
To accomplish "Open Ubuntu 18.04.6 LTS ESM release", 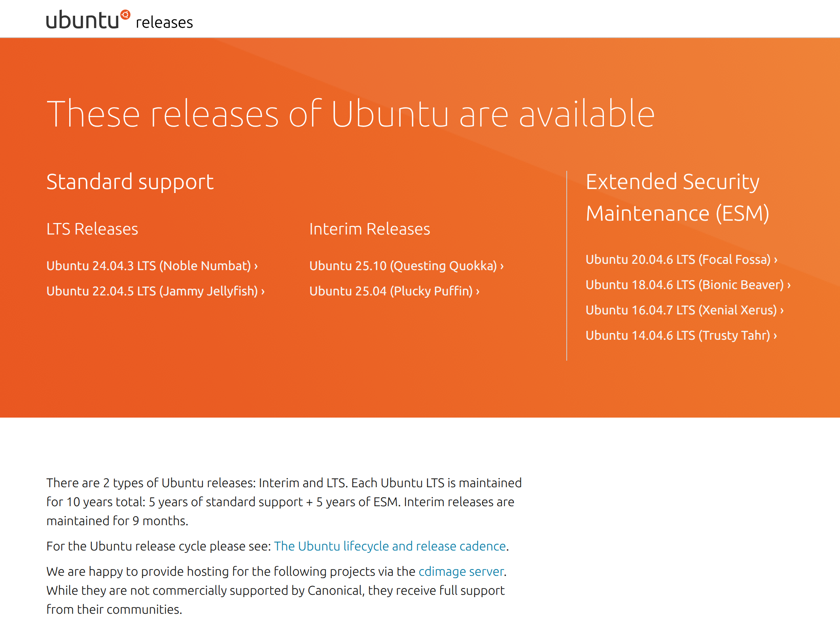I will [684, 285].
